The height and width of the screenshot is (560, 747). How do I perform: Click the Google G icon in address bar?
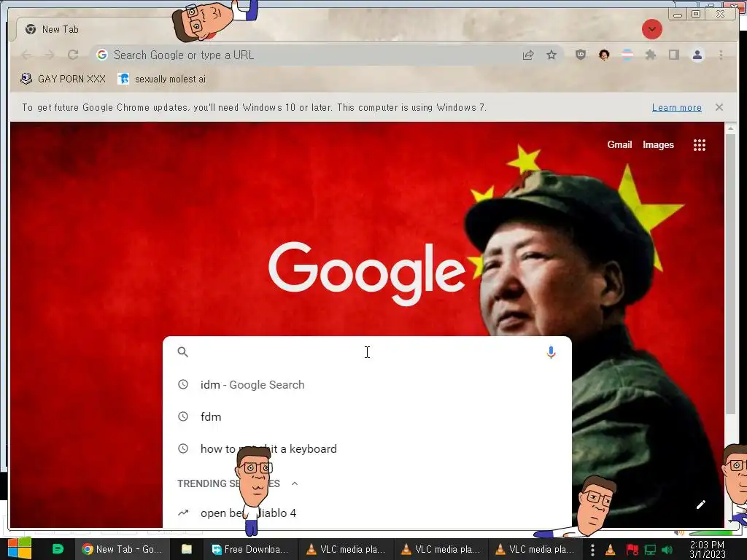click(x=101, y=55)
